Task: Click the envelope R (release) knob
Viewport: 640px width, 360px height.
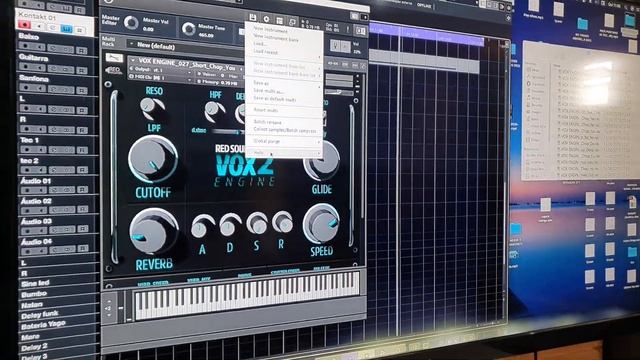Action: [282, 222]
